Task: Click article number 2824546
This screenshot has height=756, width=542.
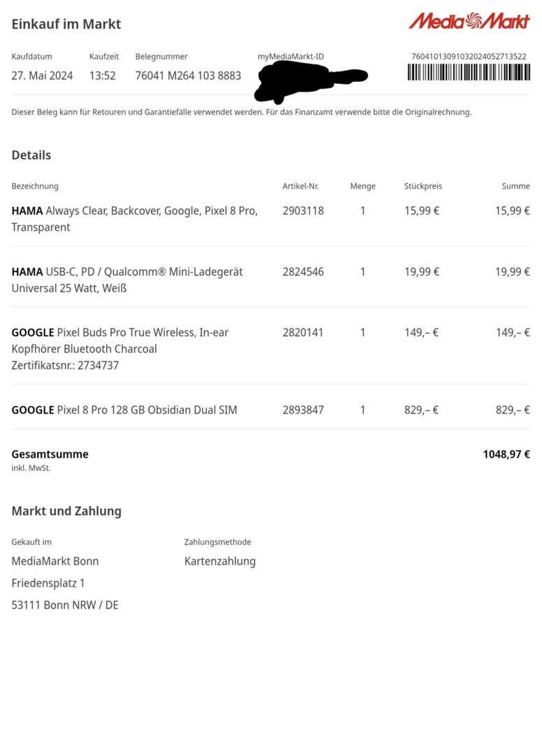Action: coord(303,272)
